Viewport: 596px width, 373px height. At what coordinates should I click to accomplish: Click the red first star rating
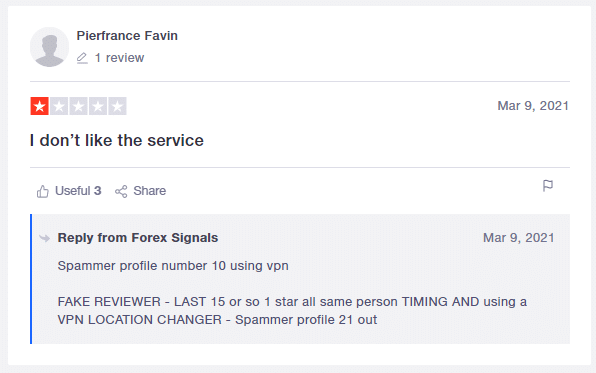40,106
